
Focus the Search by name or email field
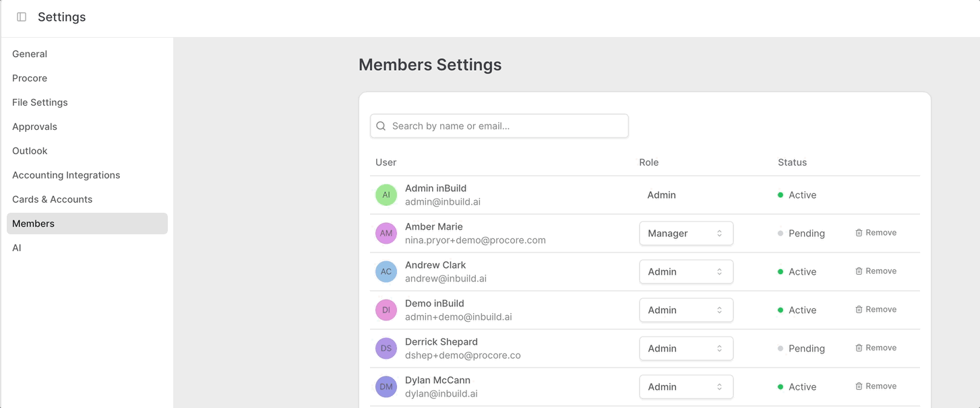click(499, 126)
